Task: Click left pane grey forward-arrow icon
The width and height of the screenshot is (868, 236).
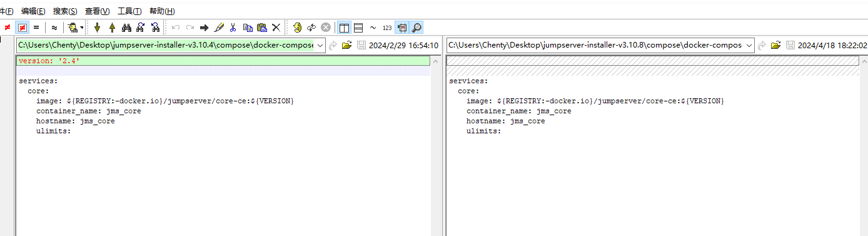Action: tap(333, 45)
